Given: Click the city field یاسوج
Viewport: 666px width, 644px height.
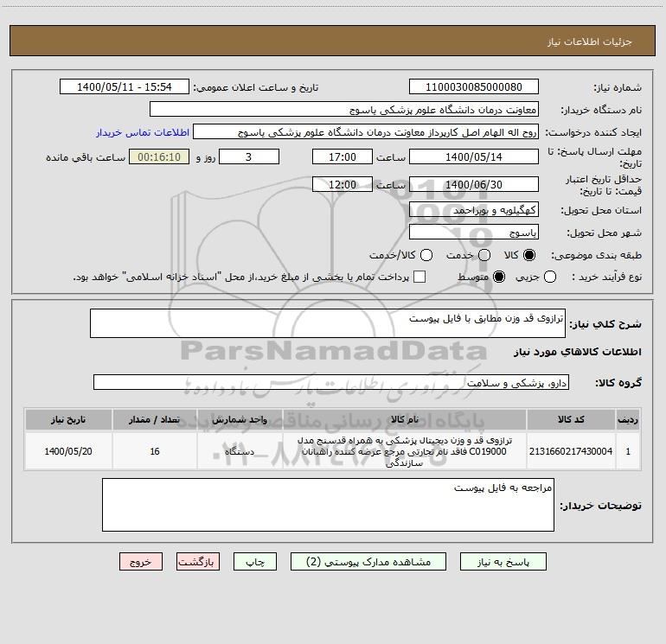Looking at the screenshot, I should (474, 233).
